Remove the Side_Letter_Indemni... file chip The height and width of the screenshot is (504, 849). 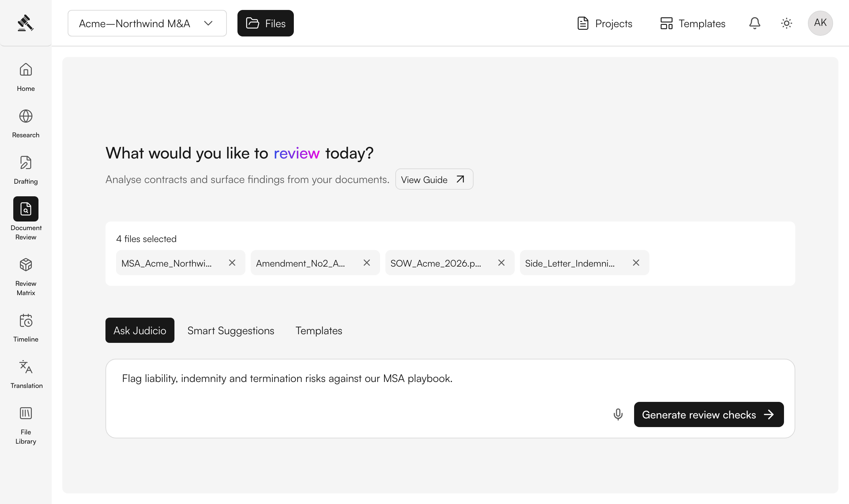tap(636, 263)
